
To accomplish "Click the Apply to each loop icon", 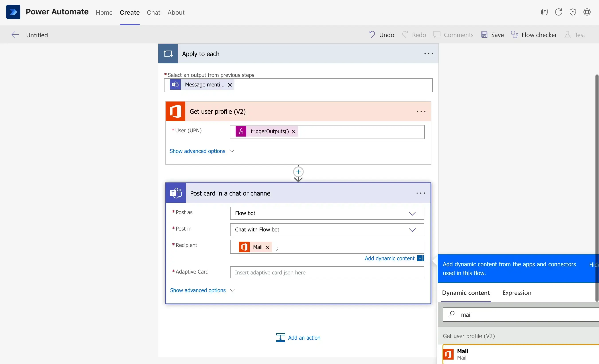I will 168,53.
